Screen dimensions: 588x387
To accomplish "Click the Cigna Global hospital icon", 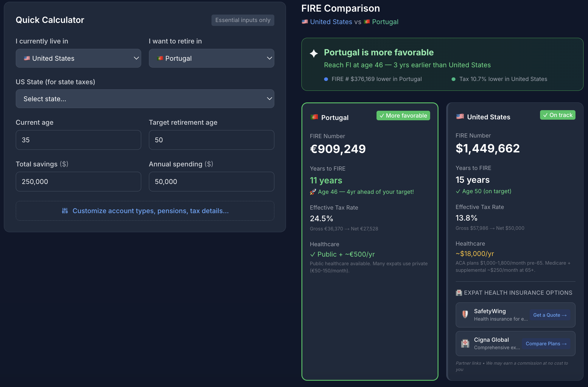I will (x=465, y=343).
